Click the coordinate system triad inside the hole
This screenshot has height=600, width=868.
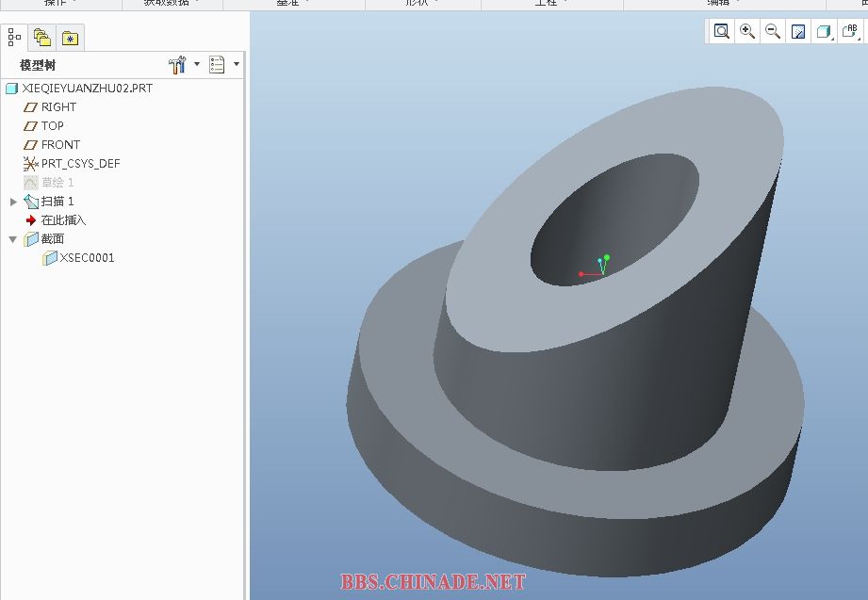tap(597, 267)
